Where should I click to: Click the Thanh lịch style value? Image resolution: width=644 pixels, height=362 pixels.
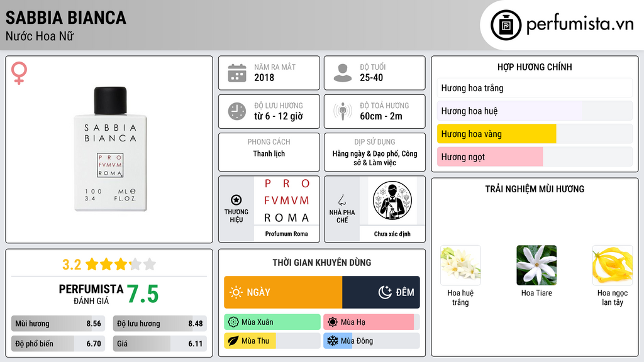pyautogui.click(x=269, y=153)
